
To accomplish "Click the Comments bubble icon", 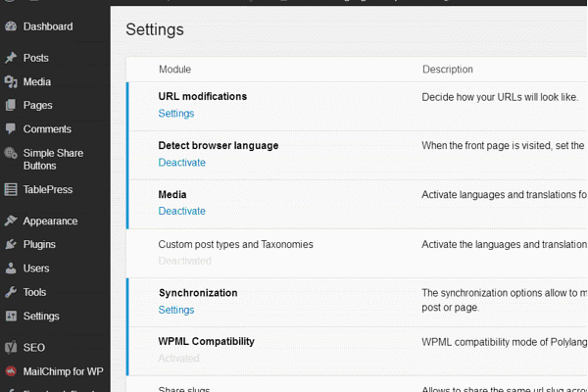I will pyautogui.click(x=11, y=129).
